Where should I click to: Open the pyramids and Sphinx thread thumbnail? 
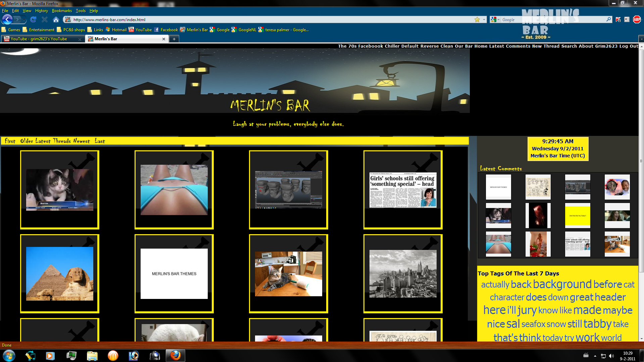(60, 274)
